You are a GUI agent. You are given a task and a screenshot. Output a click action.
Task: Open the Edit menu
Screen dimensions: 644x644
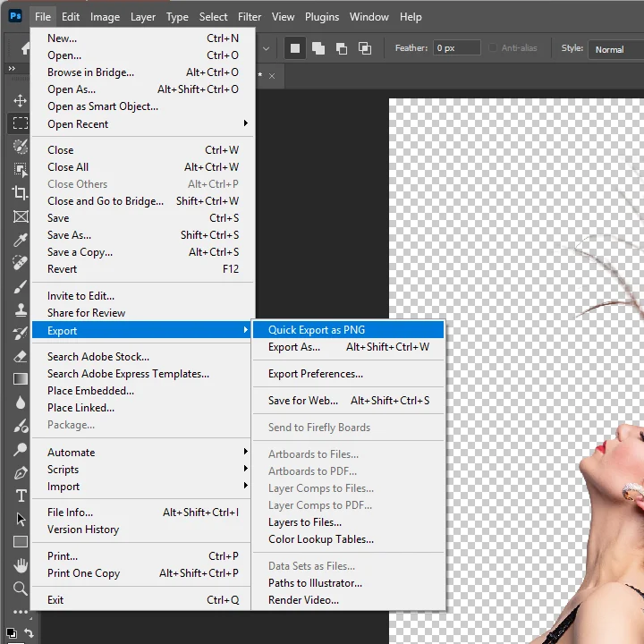tap(71, 17)
